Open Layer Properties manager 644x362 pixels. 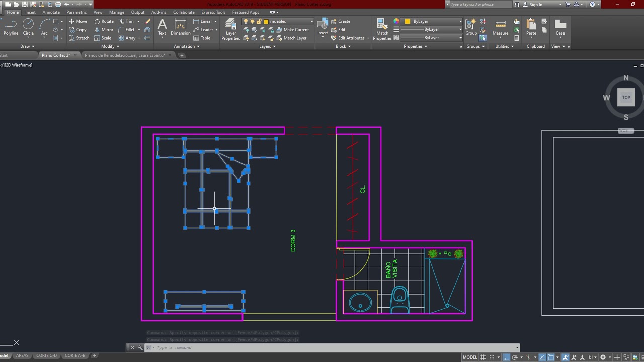[231, 29]
